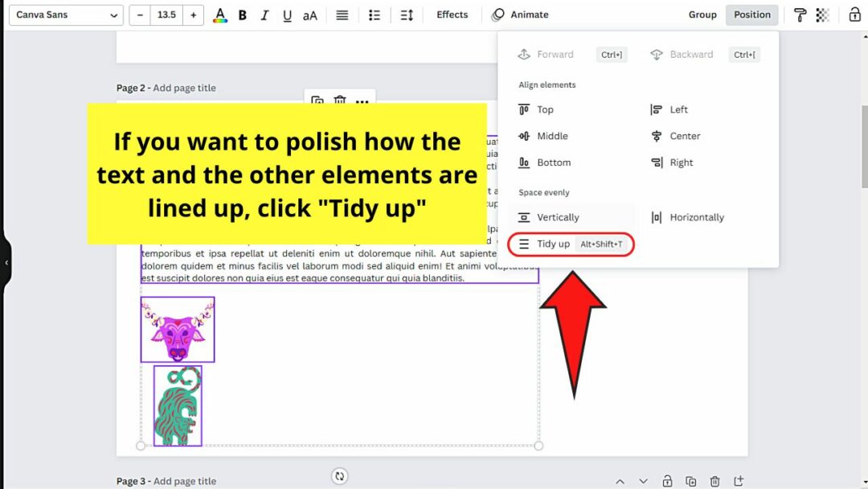Screen dimensions: 868x489
Task: Change text alignment using the toolbar icon
Action: (x=342, y=15)
